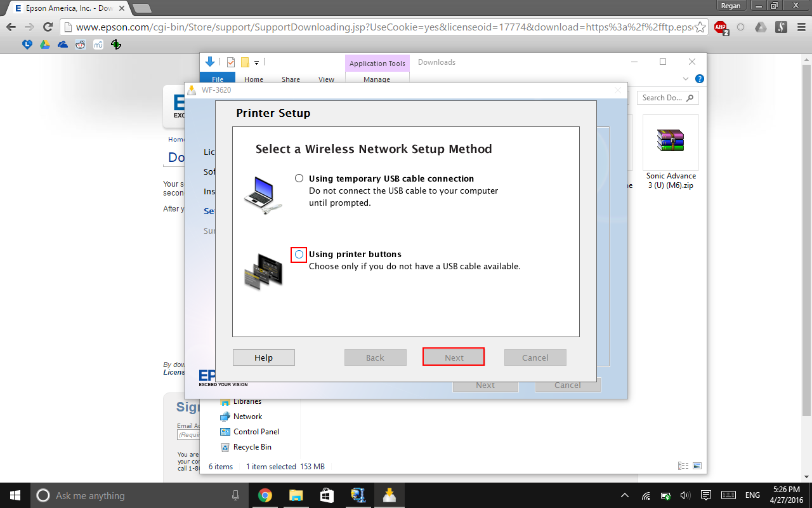Open a new Chrome tab
This screenshot has height=508, width=812.
click(142, 8)
